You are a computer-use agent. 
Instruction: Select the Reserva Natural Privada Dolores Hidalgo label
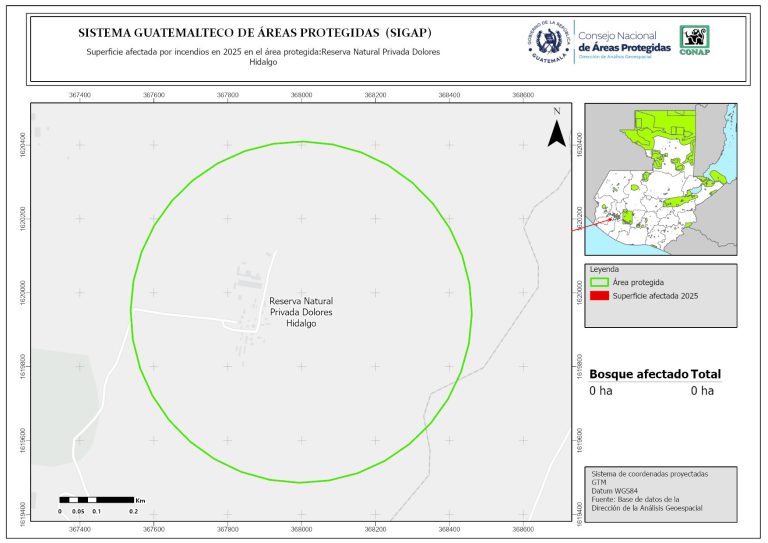[x=301, y=312]
